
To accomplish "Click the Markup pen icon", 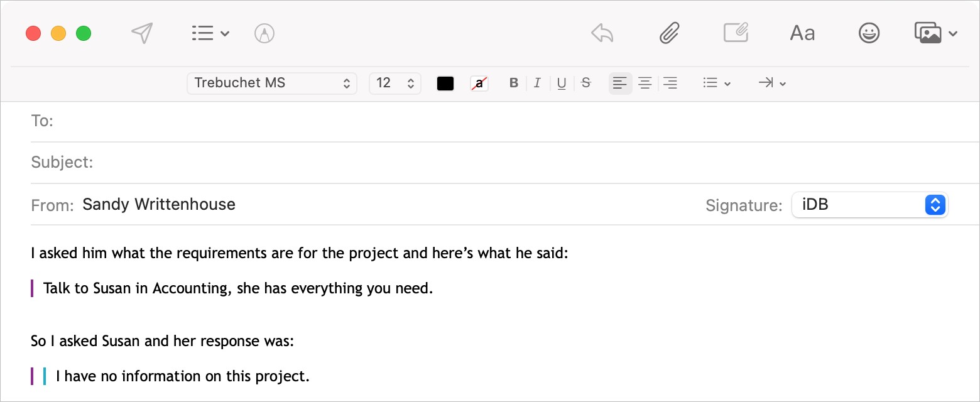I will pos(264,33).
